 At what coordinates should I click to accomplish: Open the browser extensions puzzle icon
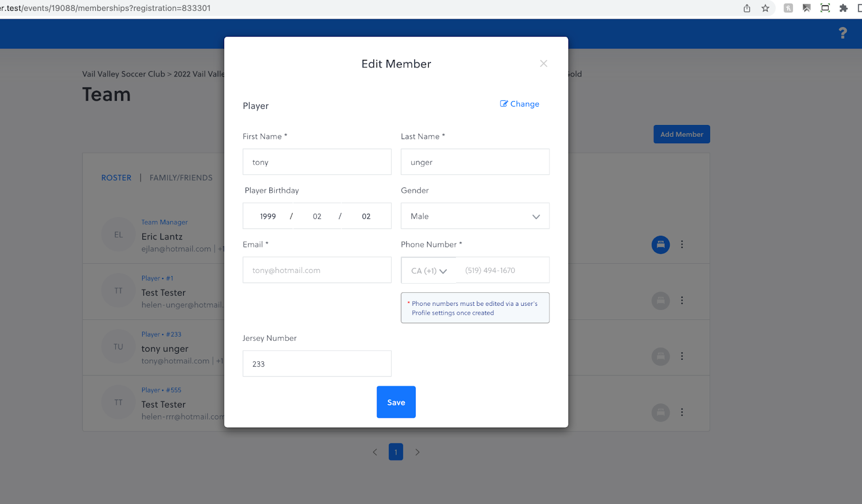pos(844,8)
